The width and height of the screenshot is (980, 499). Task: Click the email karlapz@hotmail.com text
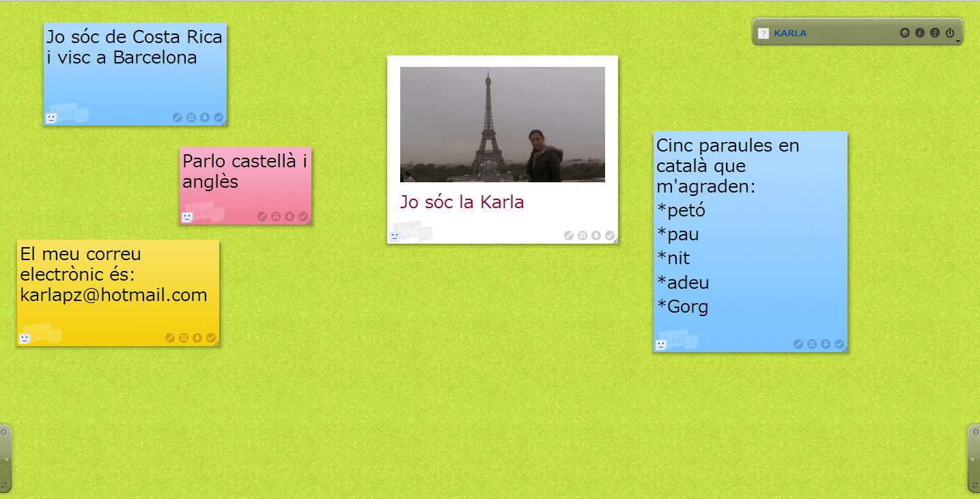[113, 295]
